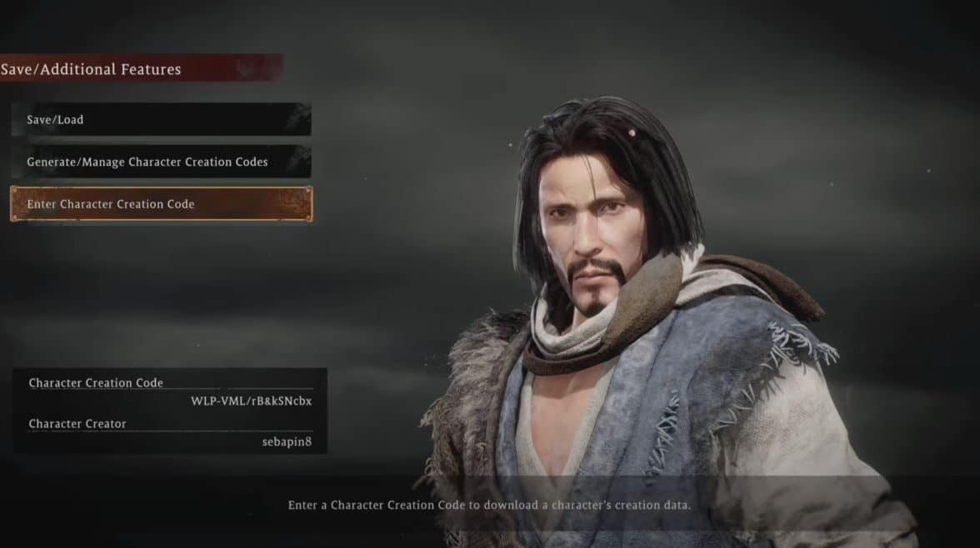Click the ornament at the end of the Save/Load row
The image size is (980, 548).
pos(298,119)
